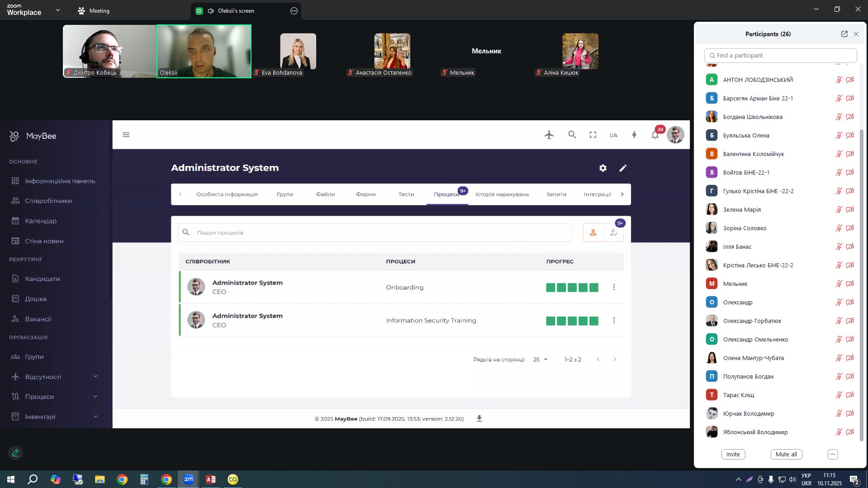Switch language using UA toggle

pyautogui.click(x=613, y=135)
